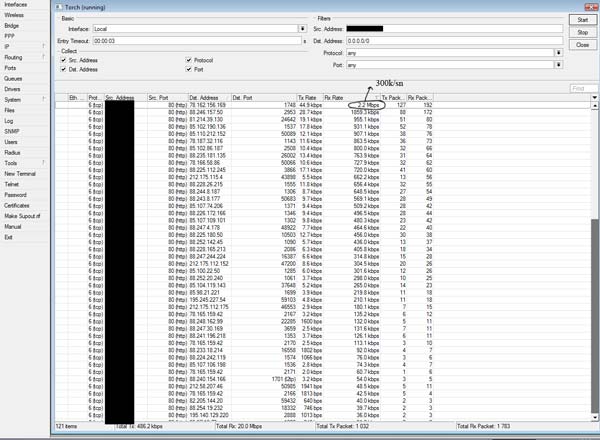Select row with destination 88.246.157.50
This screenshot has width=600, height=440.
click(x=323, y=112)
